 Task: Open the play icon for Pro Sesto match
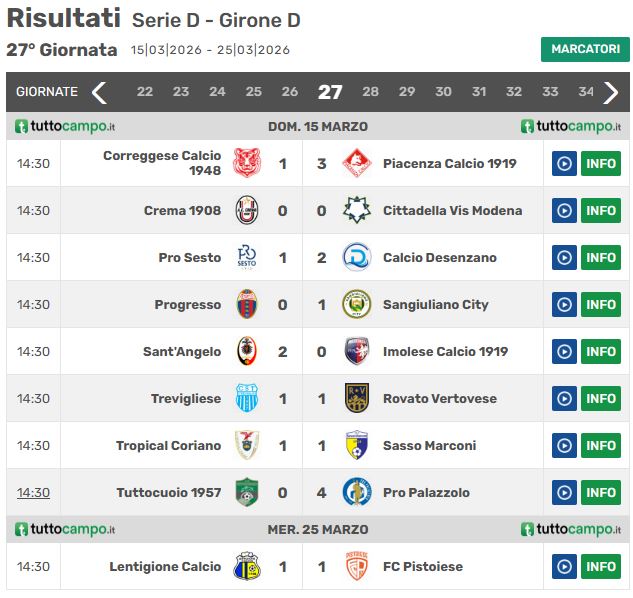point(564,258)
